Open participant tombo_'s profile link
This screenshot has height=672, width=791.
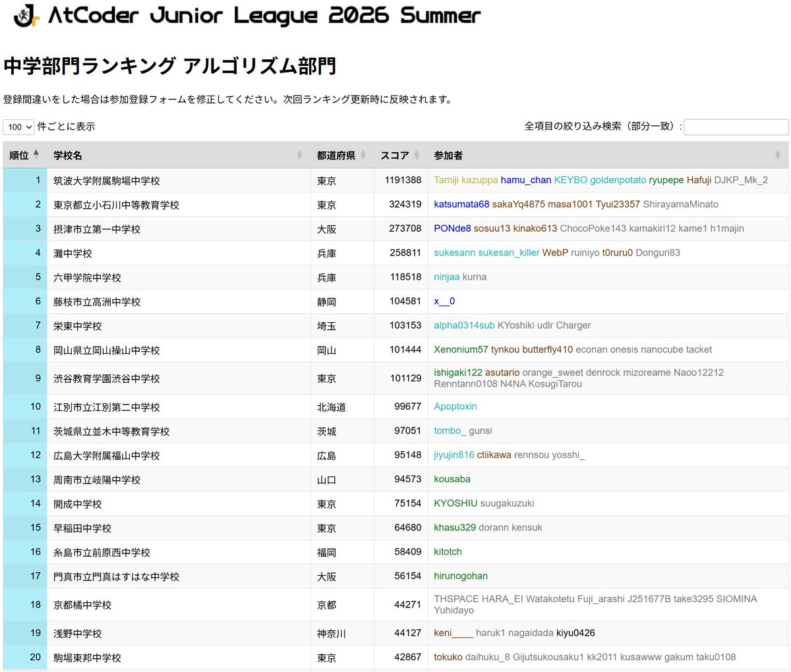point(450,431)
